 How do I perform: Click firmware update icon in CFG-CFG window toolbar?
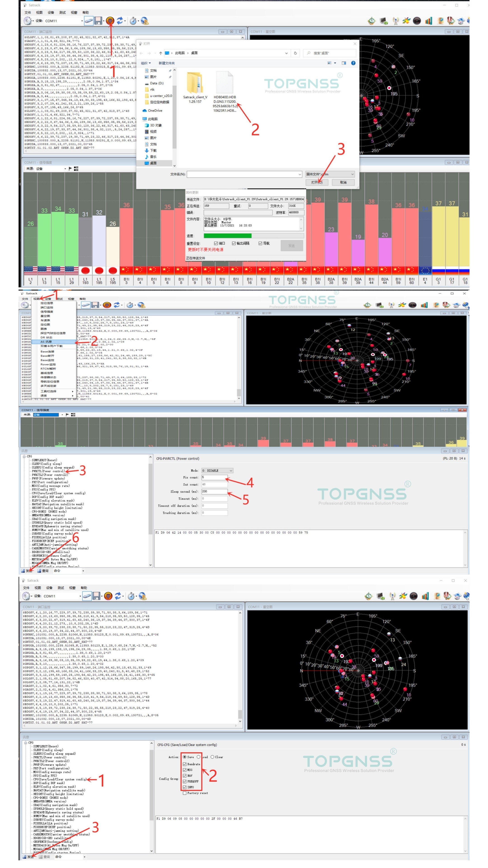108,596
